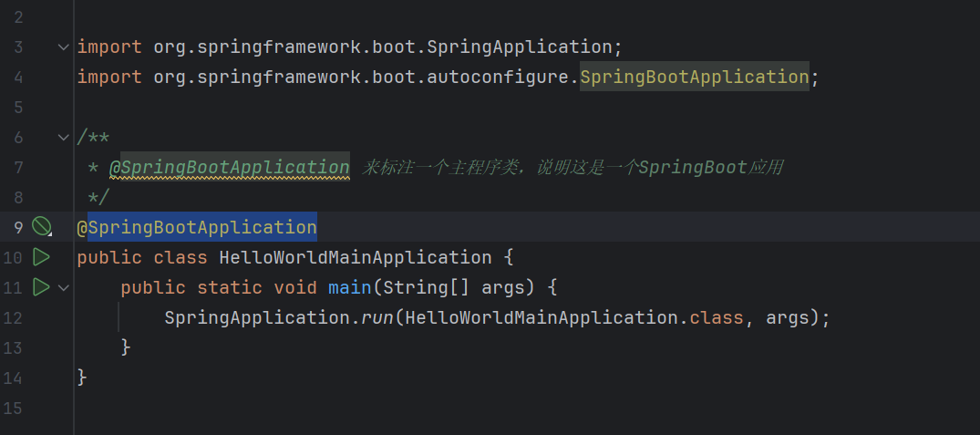
Task: Click the gutter icon beside @SpringBootApplication annotation
Action: pos(41,226)
